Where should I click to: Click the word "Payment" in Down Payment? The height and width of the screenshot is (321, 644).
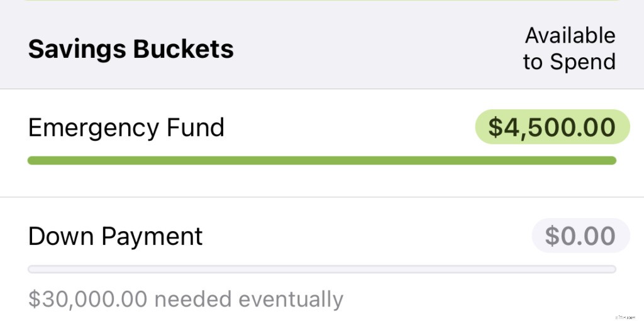click(x=152, y=236)
